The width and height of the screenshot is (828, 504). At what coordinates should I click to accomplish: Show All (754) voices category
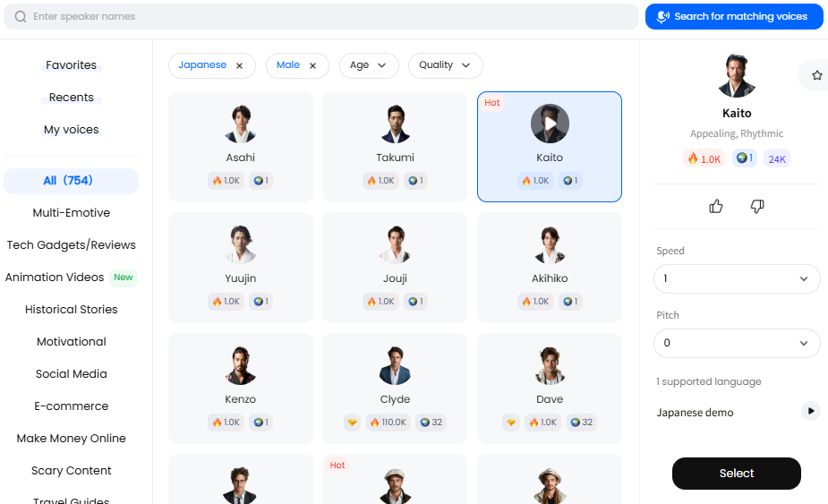[72, 181]
